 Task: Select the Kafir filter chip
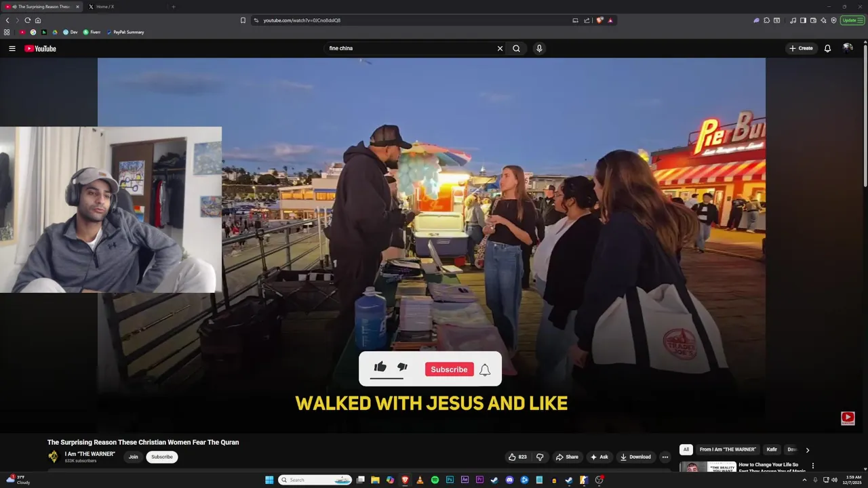pyautogui.click(x=772, y=449)
